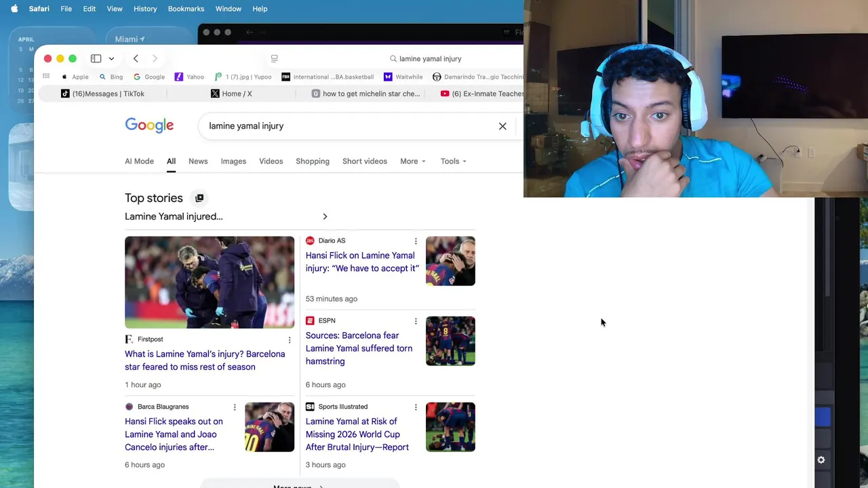Open the Edit menu

(x=89, y=9)
